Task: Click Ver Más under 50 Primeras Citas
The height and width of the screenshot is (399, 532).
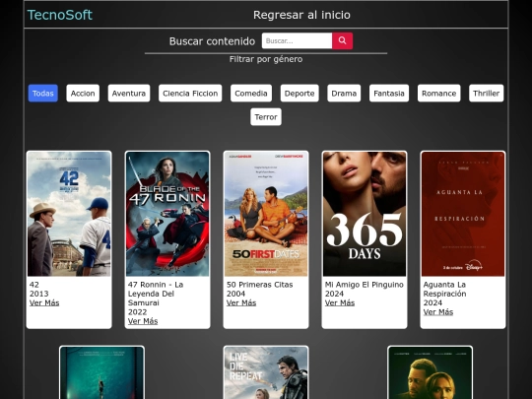Action: click(x=241, y=303)
